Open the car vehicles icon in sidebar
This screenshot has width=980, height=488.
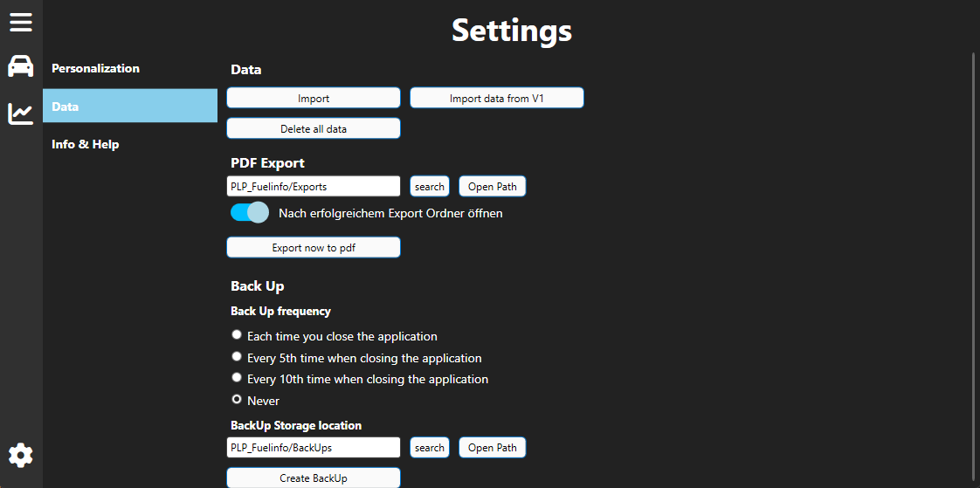click(21, 66)
